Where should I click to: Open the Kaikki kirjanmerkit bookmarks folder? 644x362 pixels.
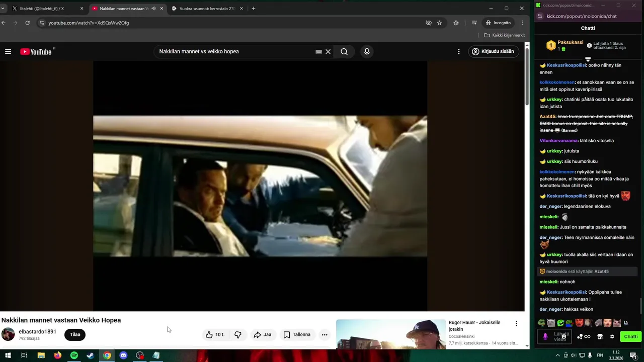tap(504, 35)
